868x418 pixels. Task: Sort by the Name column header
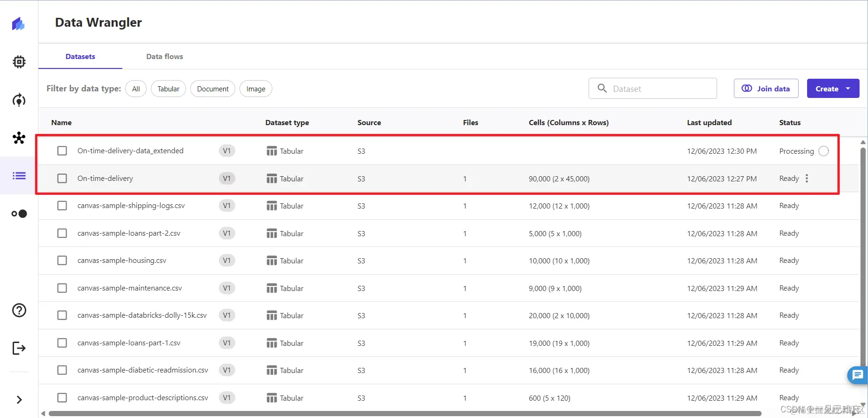point(61,122)
